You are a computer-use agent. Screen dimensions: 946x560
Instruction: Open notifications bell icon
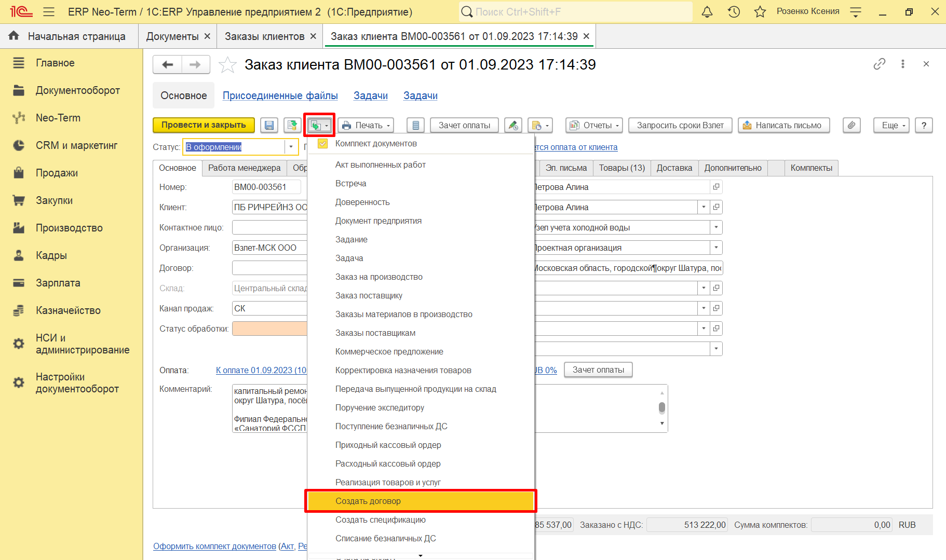[707, 11]
